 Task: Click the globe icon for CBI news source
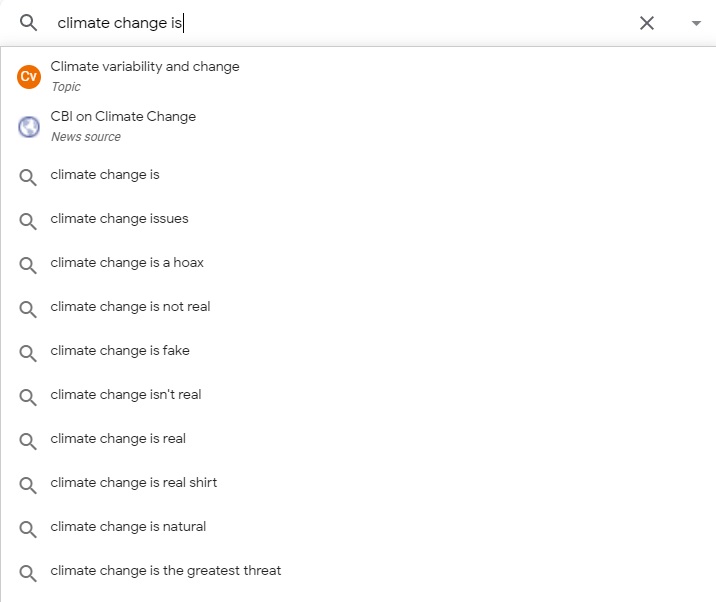point(29,127)
